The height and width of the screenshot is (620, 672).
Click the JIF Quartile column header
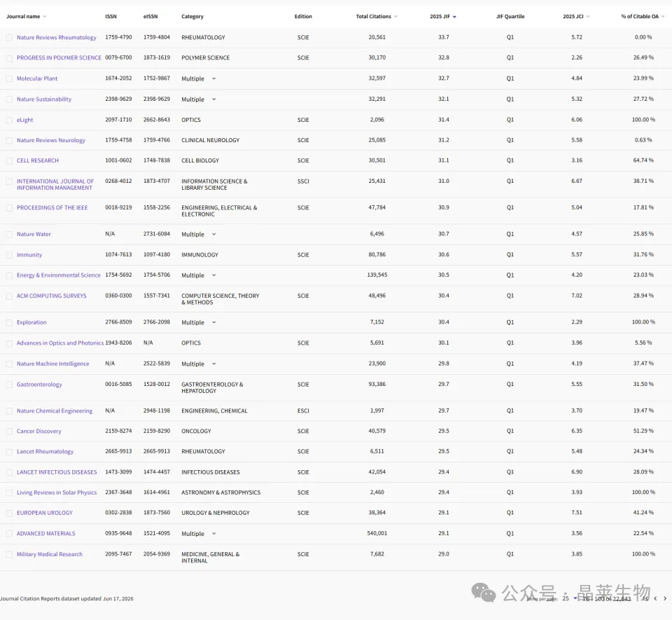pyautogui.click(x=510, y=16)
